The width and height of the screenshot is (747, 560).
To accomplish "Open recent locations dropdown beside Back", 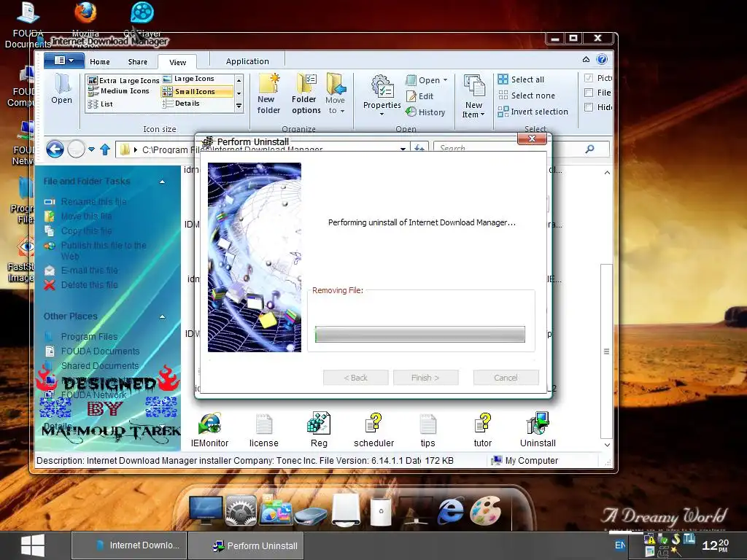I will click(x=91, y=149).
